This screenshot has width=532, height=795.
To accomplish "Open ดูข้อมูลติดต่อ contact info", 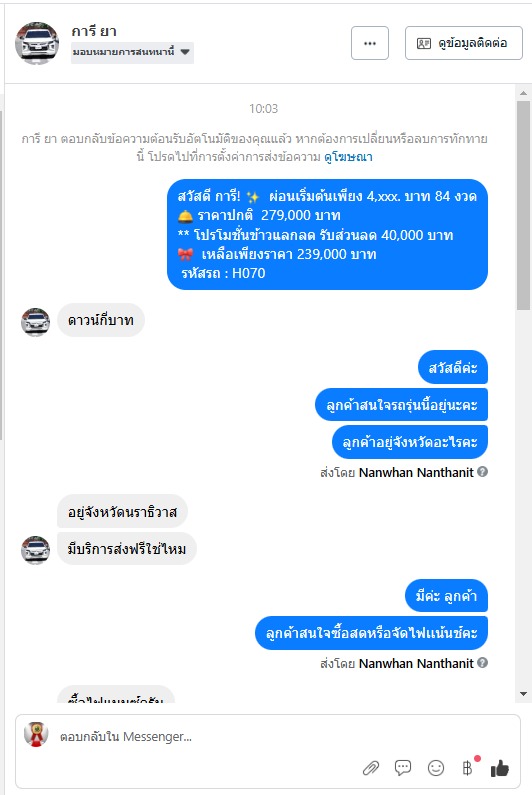I will [464, 43].
